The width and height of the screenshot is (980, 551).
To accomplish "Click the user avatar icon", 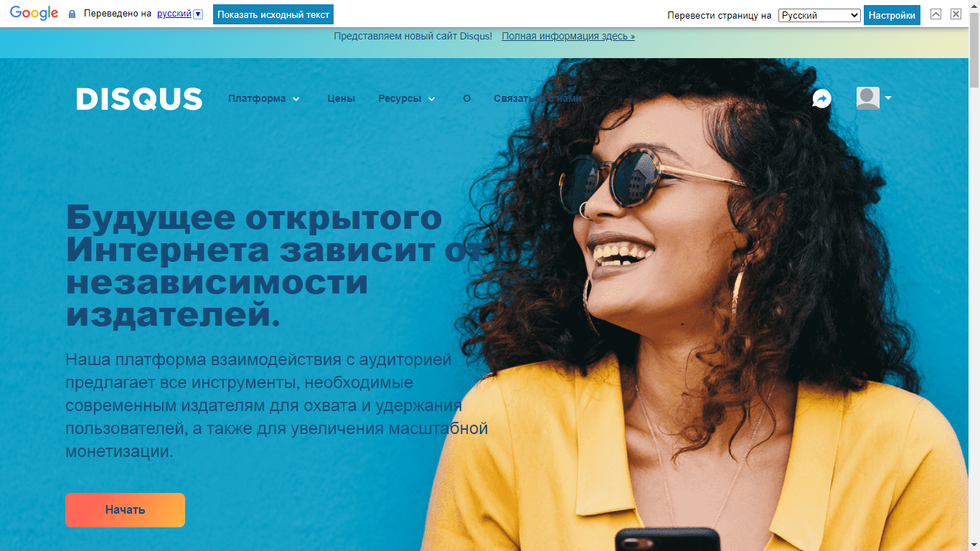I will [867, 98].
